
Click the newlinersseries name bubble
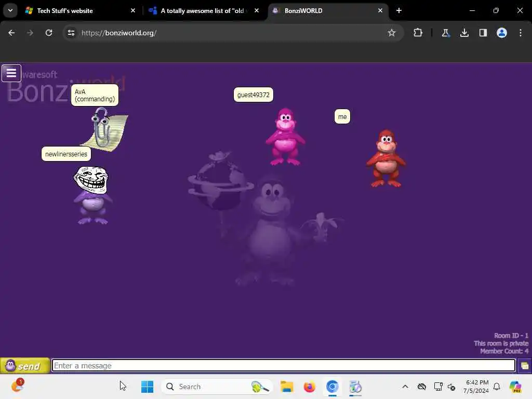[x=66, y=154]
